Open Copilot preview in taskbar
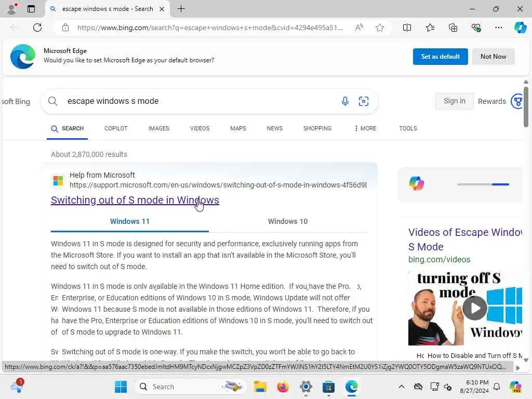 tap(516, 387)
